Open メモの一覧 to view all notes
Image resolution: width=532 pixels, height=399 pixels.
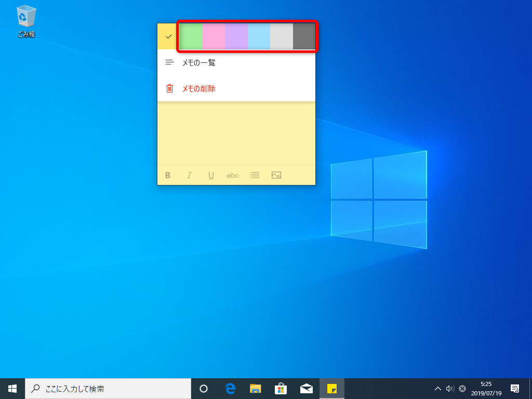click(x=200, y=62)
